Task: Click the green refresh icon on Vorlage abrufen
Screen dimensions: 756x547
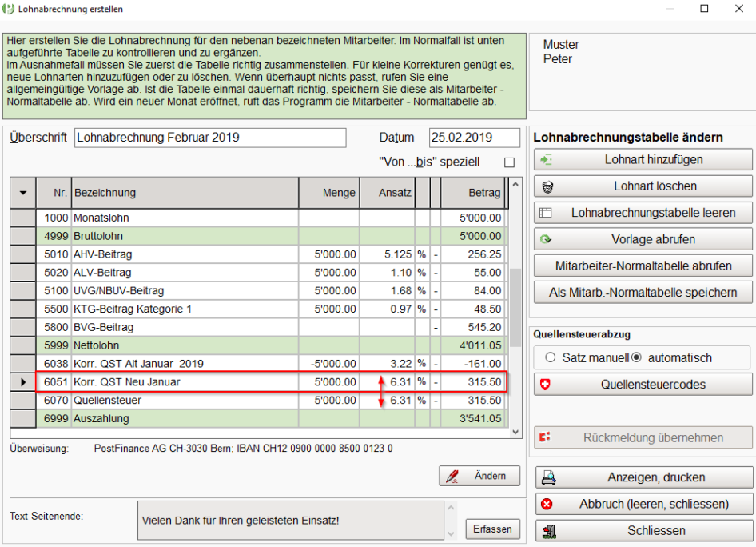Action: 546,239
